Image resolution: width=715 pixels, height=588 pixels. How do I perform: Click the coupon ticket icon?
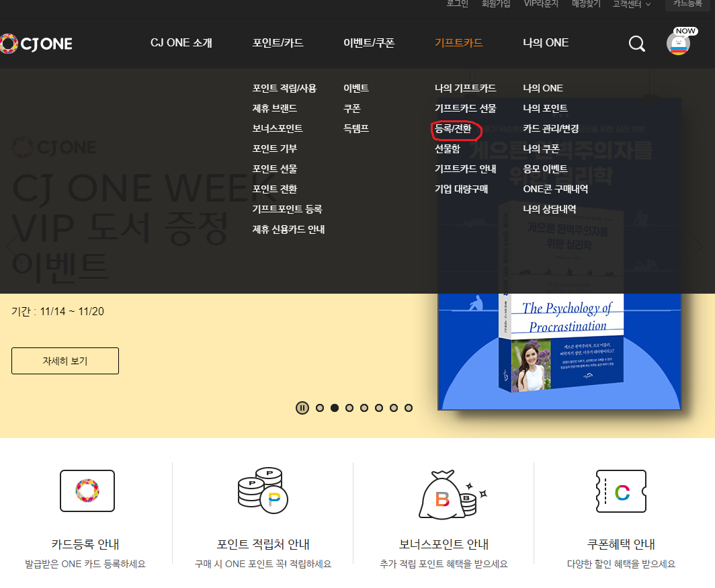click(x=621, y=491)
